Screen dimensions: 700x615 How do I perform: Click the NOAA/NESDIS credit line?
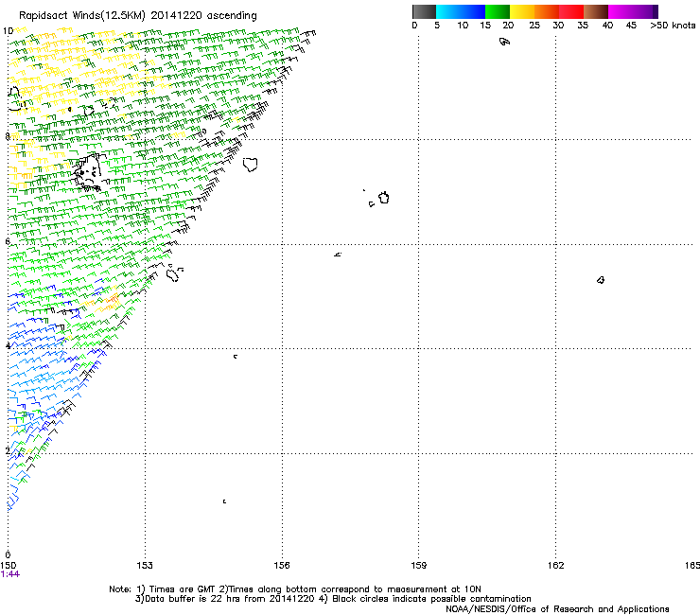[x=557, y=609]
